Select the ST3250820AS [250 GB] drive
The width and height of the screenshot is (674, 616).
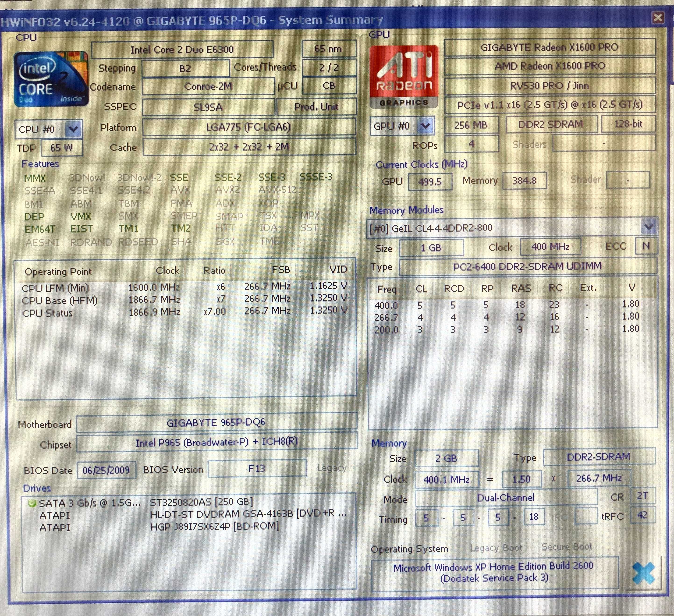click(201, 502)
